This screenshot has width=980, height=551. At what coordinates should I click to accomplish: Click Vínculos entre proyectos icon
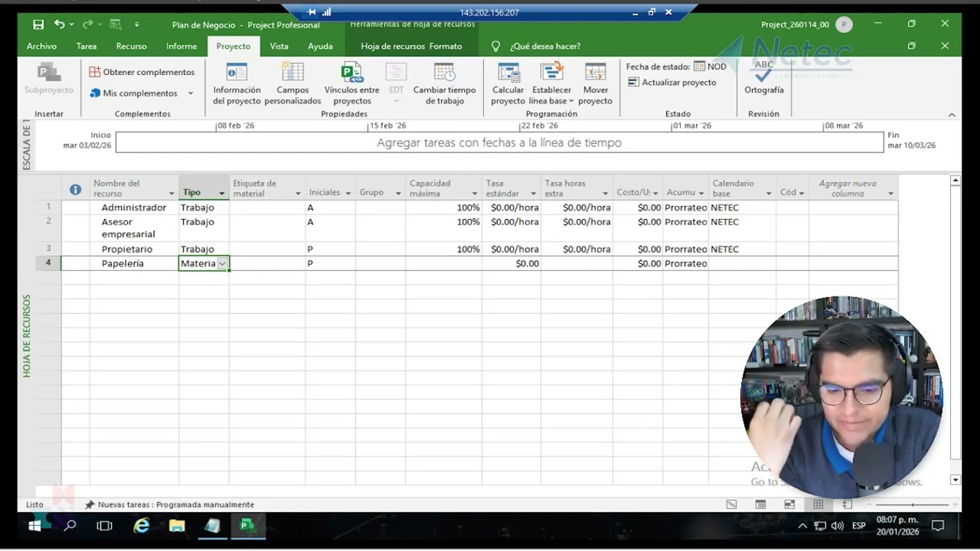click(351, 73)
